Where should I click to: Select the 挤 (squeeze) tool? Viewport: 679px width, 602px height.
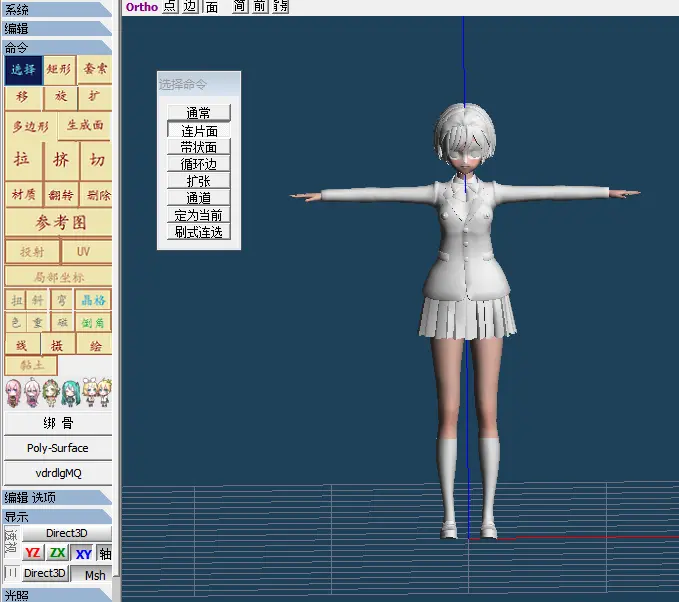coord(61,160)
